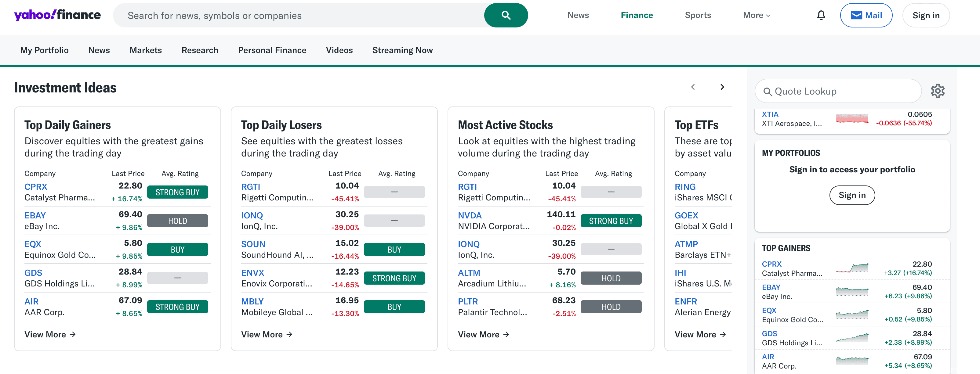Go to previous Investment Ideas cards
This screenshot has height=374, width=980.
click(x=693, y=87)
